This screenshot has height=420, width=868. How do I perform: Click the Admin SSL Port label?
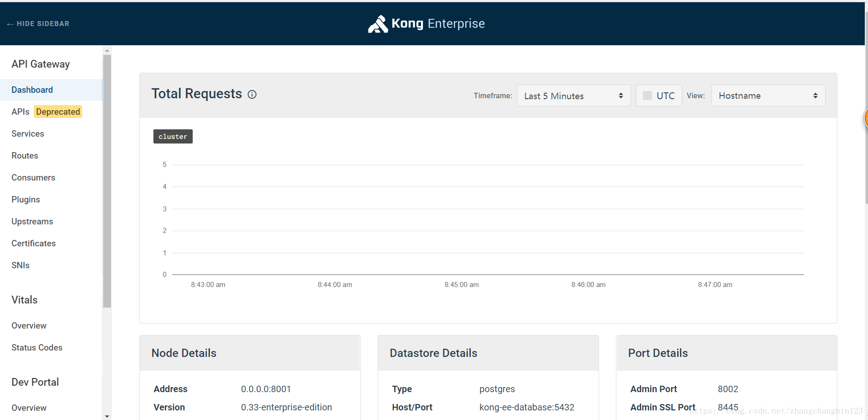click(x=663, y=408)
